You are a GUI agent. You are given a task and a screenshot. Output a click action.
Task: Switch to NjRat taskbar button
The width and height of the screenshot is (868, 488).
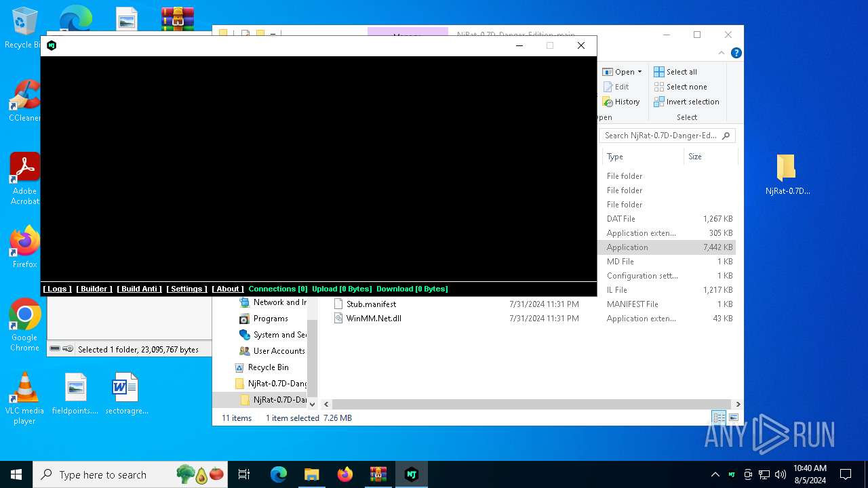point(411,474)
